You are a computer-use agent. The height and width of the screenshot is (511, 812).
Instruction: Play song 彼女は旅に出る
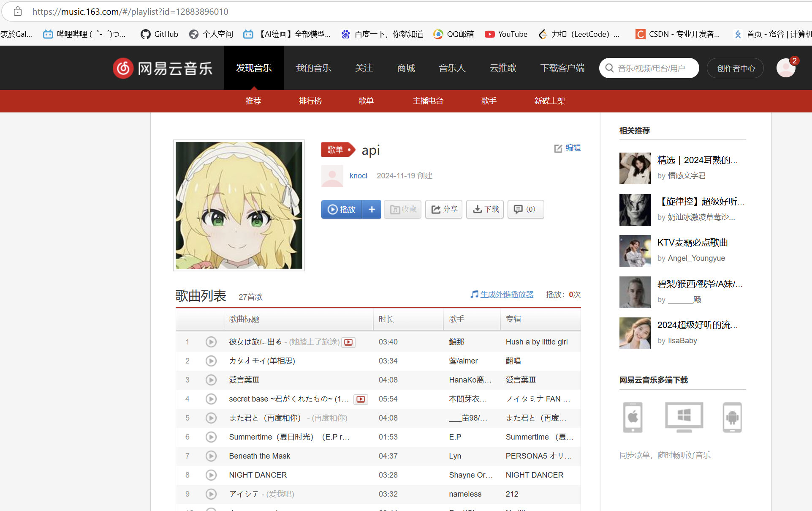coord(211,342)
